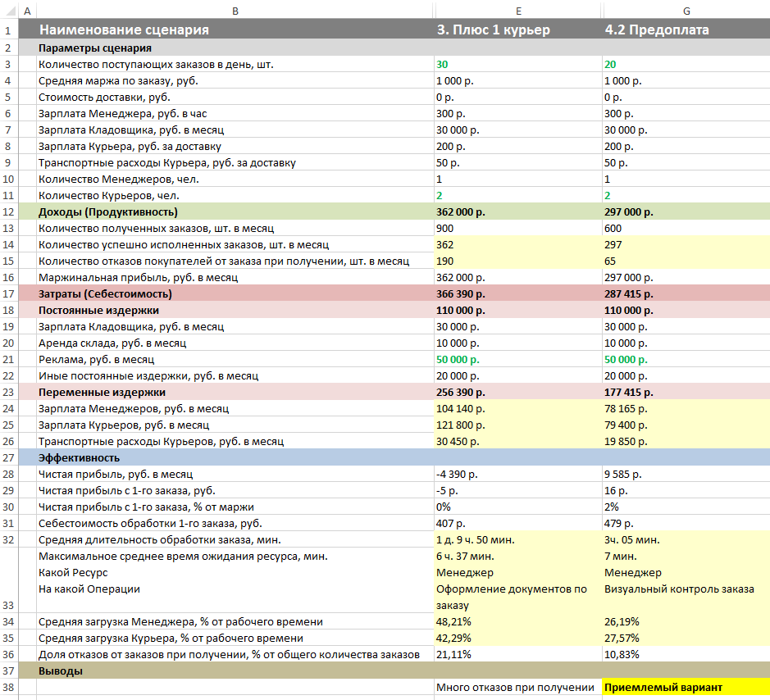The image size is (770, 700).
Task: Click the select-all corner triangle
Action: [10, 10]
